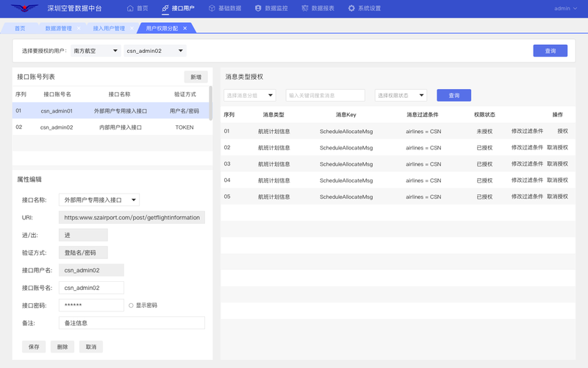
Task: Expand the 选择消息分组 dropdown
Action: tap(250, 96)
